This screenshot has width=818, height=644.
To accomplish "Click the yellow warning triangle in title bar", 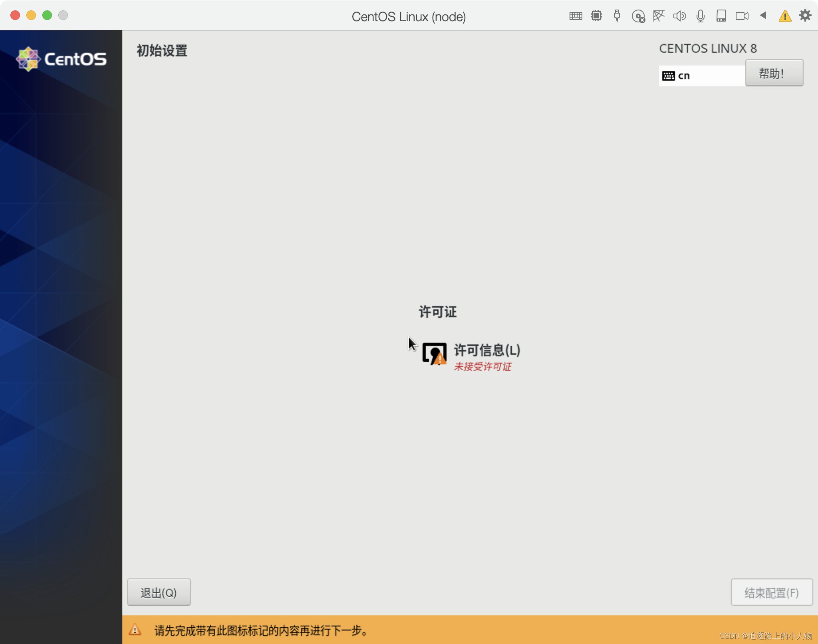I will pyautogui.click(x=785, y=16).
